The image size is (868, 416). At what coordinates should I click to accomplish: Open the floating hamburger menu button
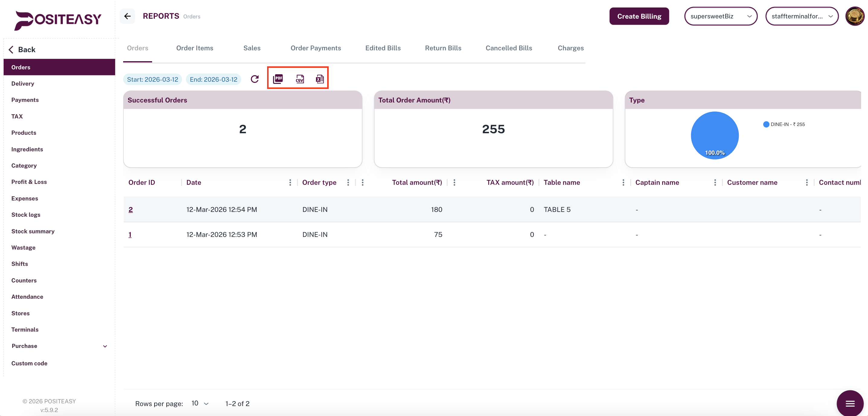coord(850,403)
